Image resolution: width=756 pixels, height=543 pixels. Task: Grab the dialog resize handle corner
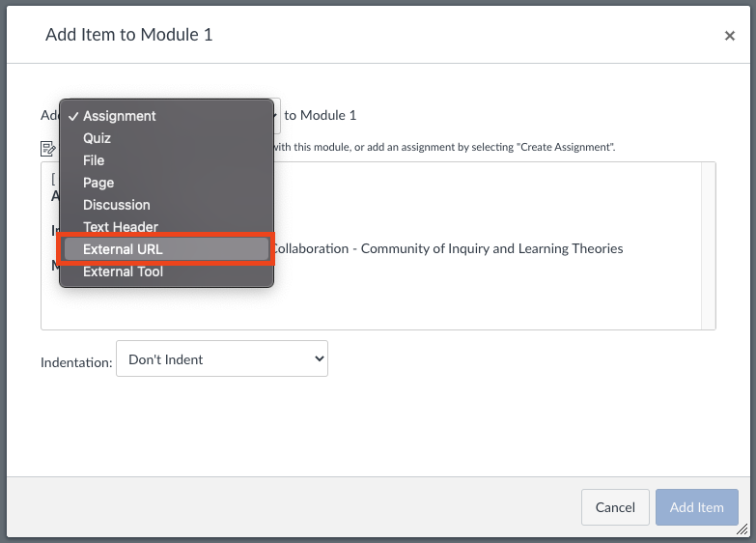[x=742, y=529]
